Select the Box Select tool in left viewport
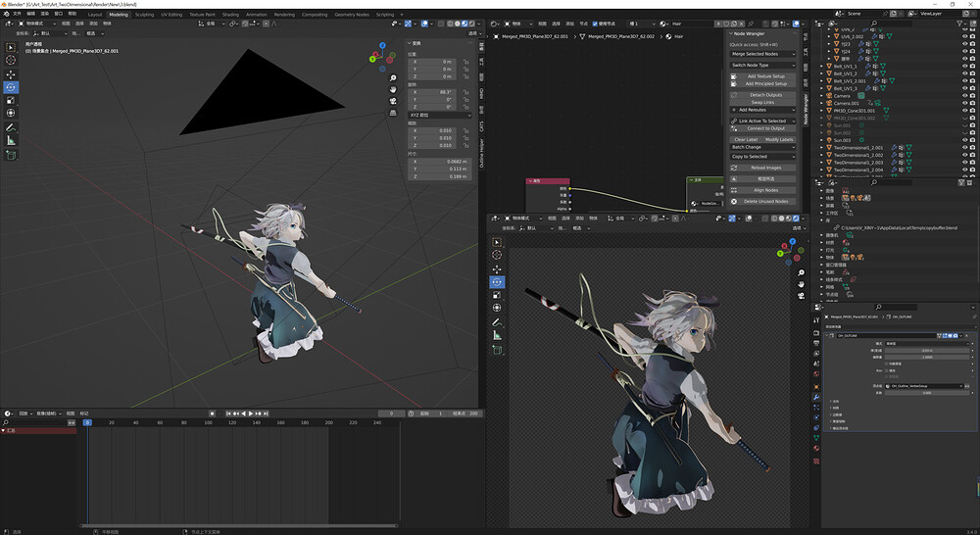The width and height of the screenshot is (980, 535). coord(11,47)
